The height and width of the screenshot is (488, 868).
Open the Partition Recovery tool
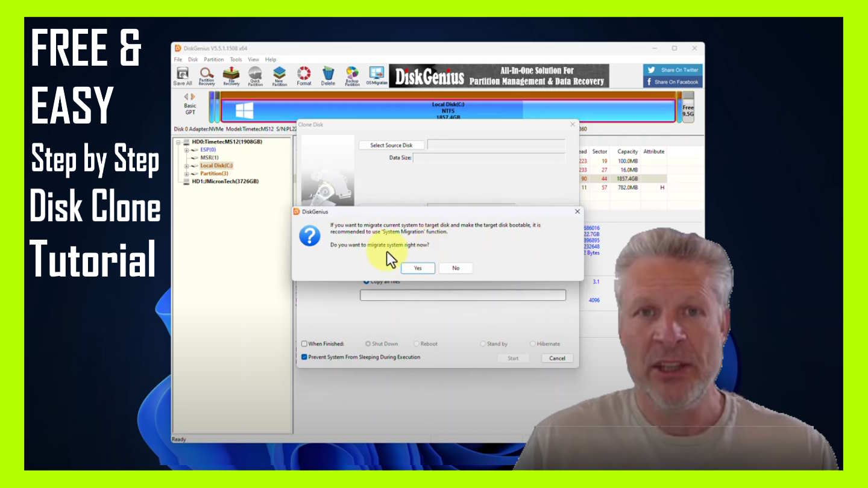coord(207,76)
